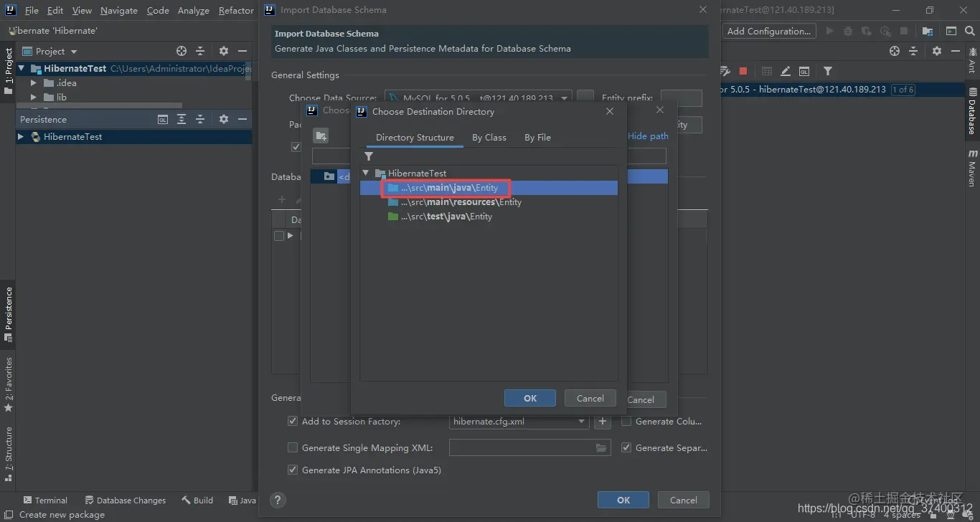
Task: Switch to By File tab
Action: pos(537,138)
